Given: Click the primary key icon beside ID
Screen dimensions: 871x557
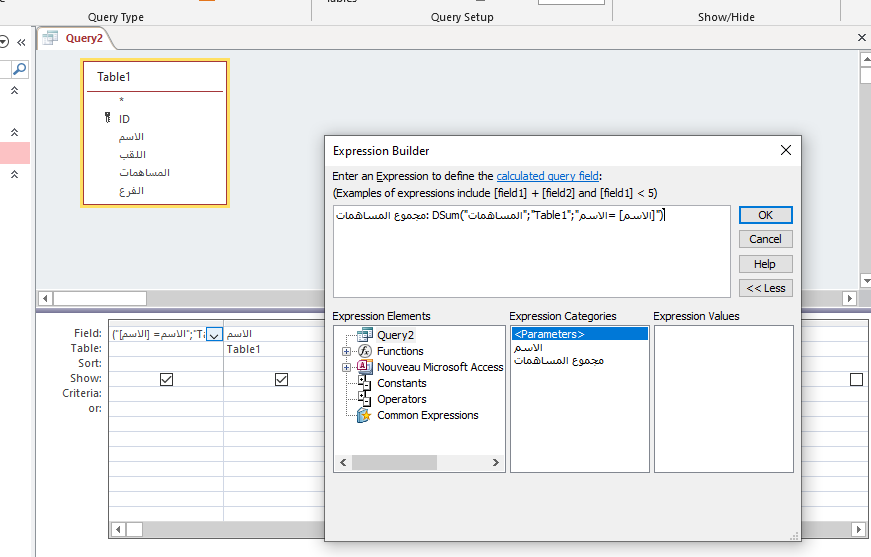Looking at the screenshot, I should pos(108,118).
